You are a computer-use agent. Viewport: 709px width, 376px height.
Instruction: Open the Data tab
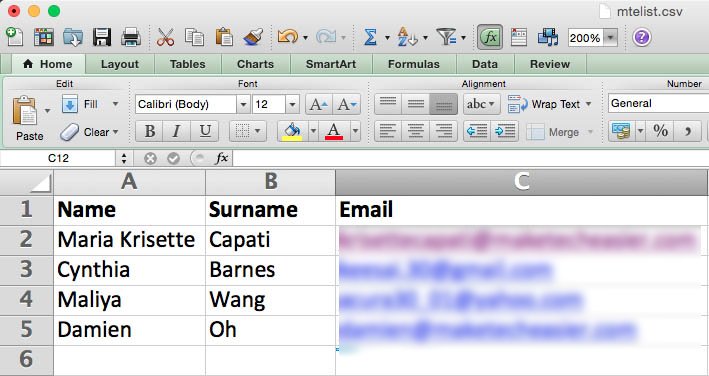click(x=485, y=64)
